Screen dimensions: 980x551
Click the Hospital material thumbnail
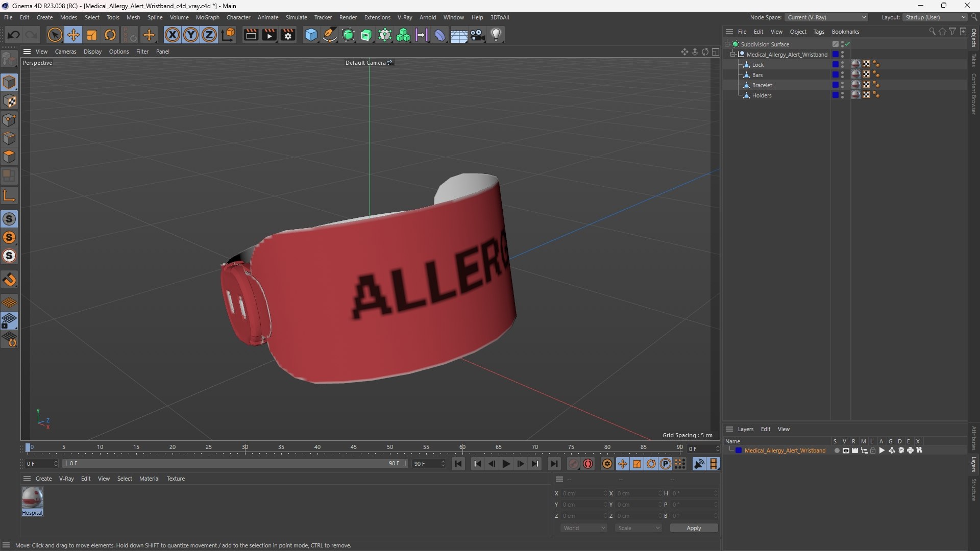pyautogui.click(x=32, y=498)
